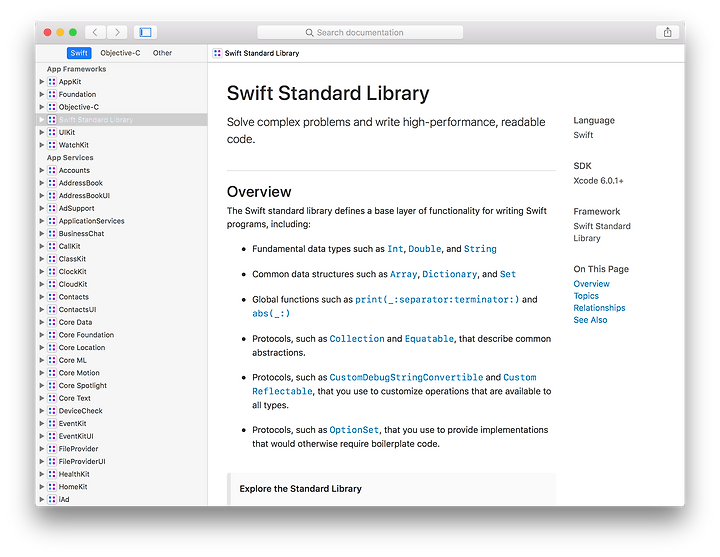This screenshot has height=557, width=720.
Task: Open the Set link
Action: tap(507, 274)
